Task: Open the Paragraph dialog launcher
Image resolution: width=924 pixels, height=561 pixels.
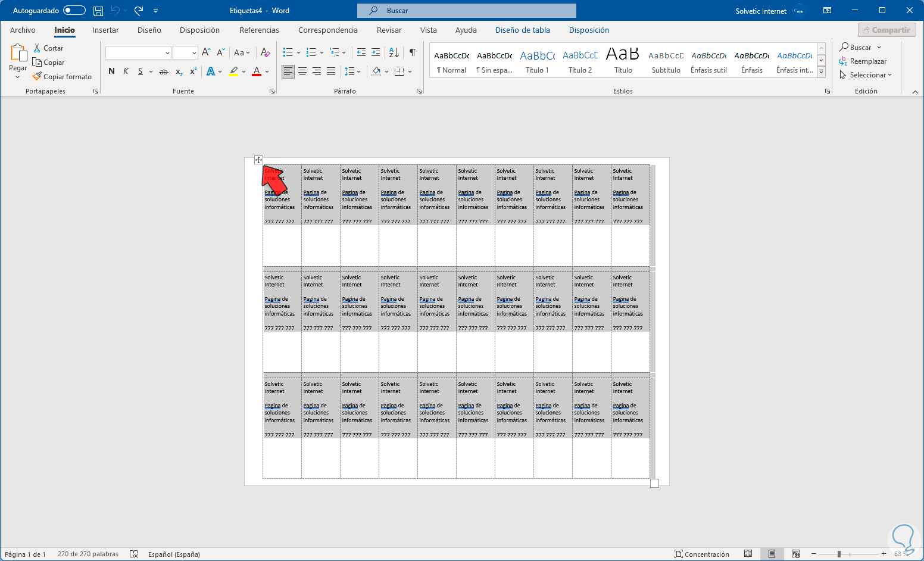Action: [x=419, y=91]
